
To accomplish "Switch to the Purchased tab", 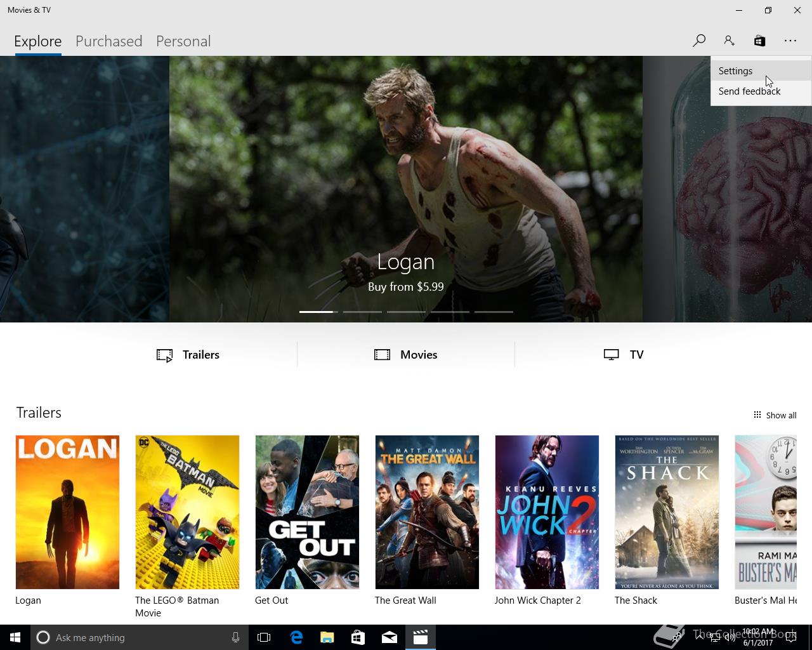I will click(x=108, y=41).
